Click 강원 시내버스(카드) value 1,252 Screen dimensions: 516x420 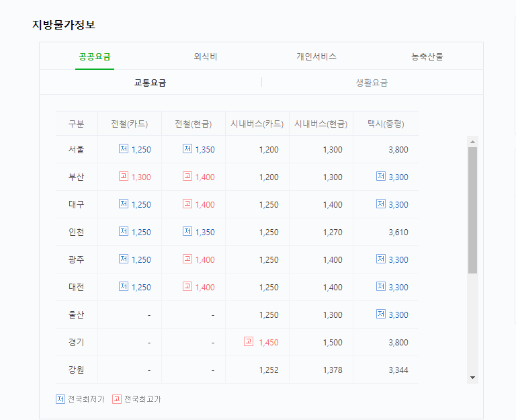(269, 370)
